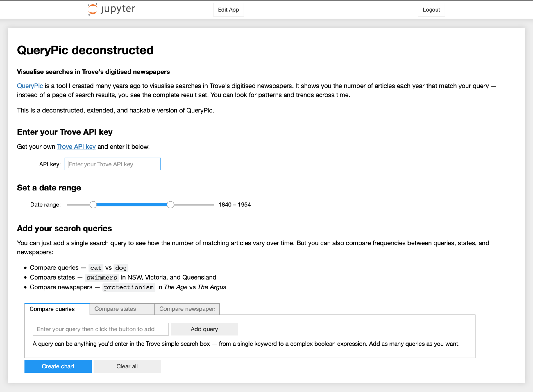The image size is (533, 392).
Task: Click the 'swimmers' code example
Action: click(102, 278)
